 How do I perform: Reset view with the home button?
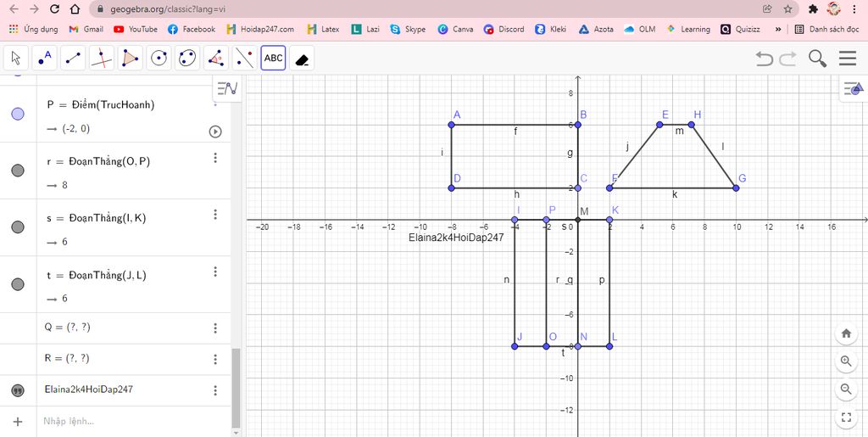tap(846, 333)
